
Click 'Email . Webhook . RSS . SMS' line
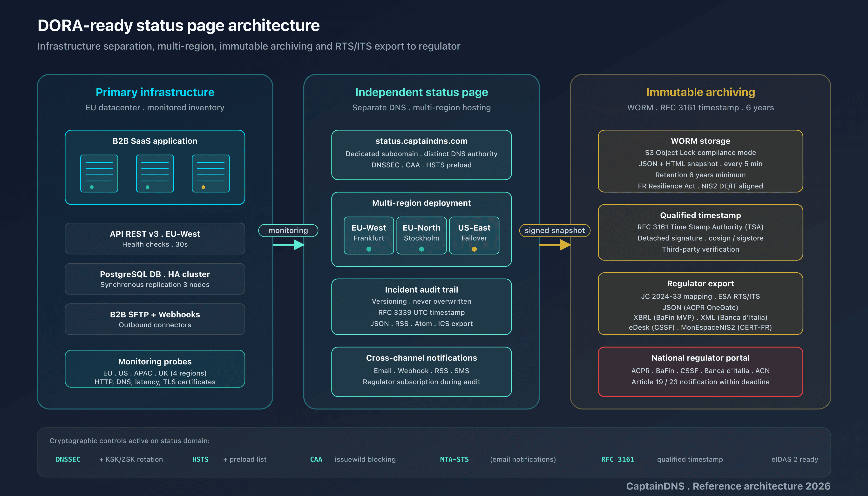[421, 371]
